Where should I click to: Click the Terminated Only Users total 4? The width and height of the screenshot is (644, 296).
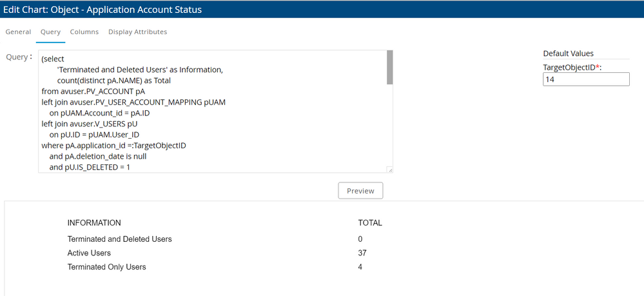360,267
